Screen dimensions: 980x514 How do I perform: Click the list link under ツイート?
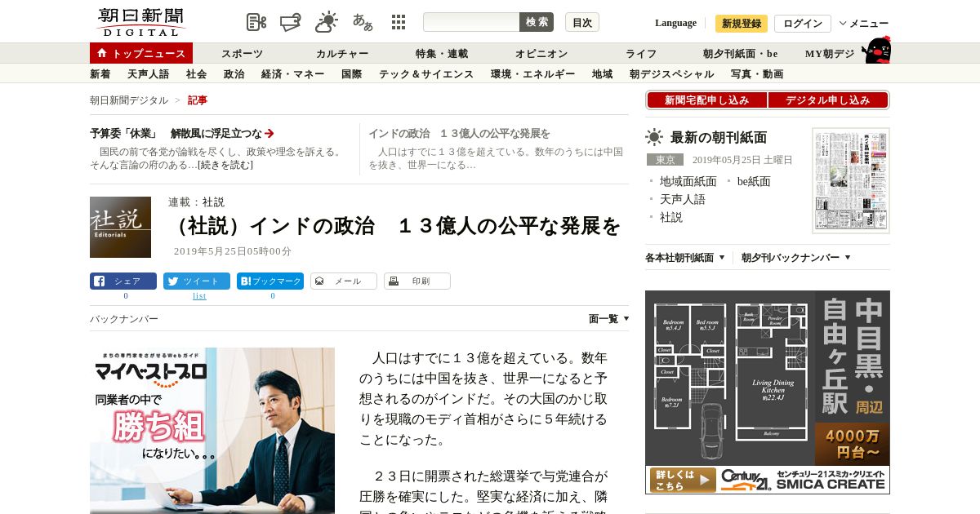(x=199, y=296)
